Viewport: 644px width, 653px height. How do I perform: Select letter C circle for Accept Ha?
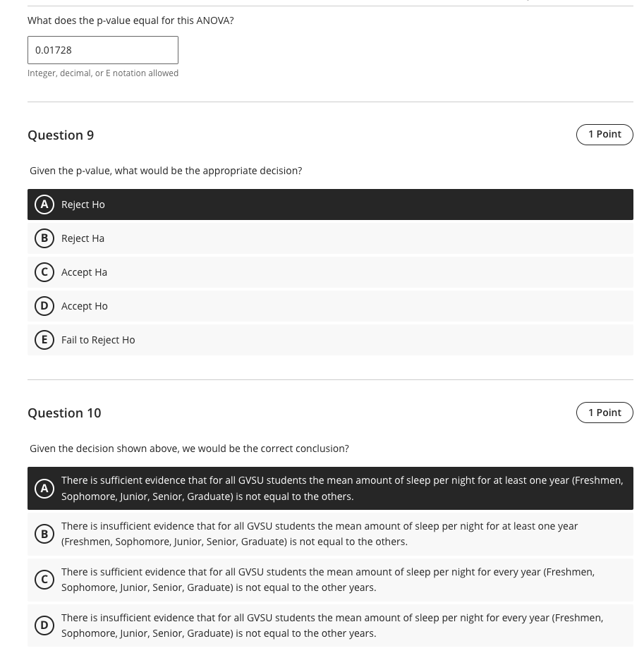[x=44, y=272]
